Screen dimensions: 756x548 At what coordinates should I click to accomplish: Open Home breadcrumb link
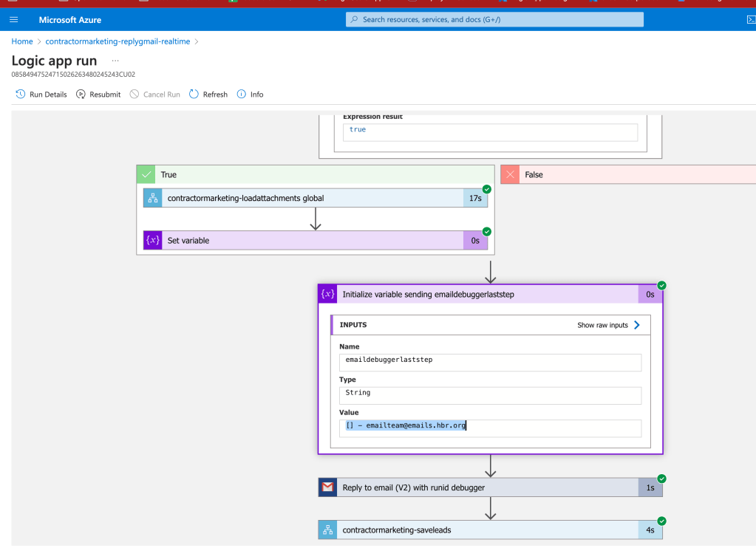(22, 41)
